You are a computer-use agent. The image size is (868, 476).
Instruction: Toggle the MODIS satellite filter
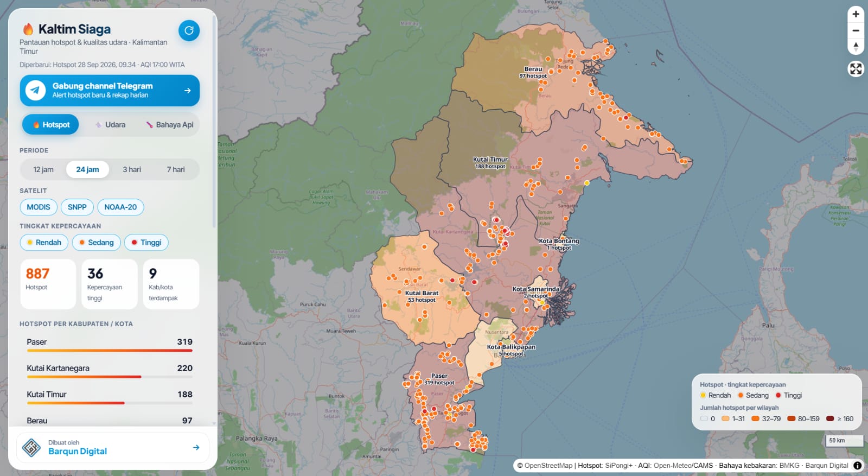(x=39, y=207)
